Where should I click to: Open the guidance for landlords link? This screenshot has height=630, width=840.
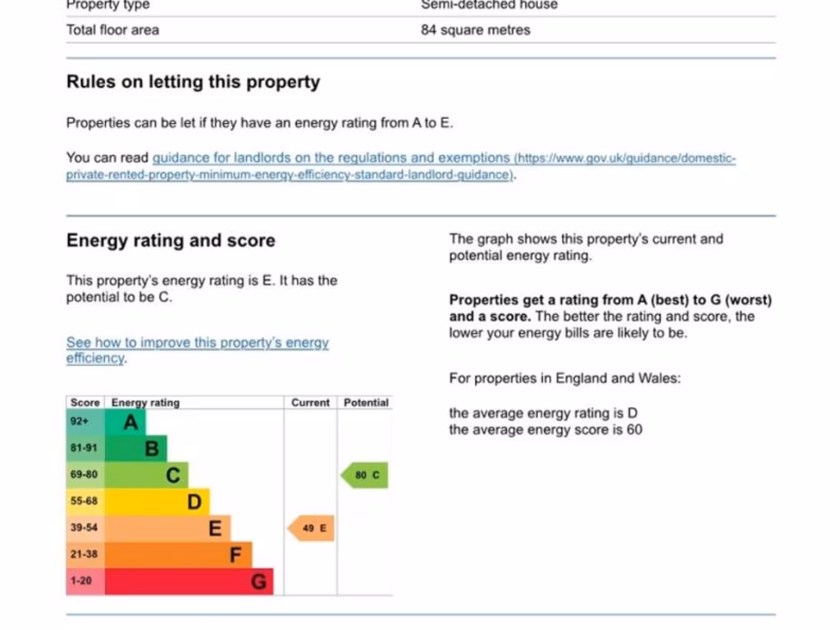(331, 158)
